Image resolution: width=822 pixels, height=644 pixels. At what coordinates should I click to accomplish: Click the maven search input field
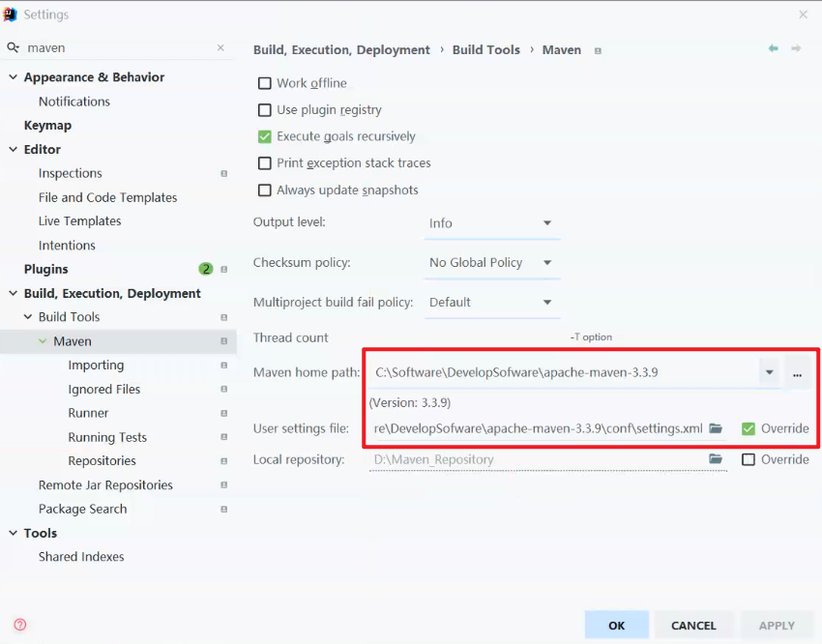(x=118, y=47)
